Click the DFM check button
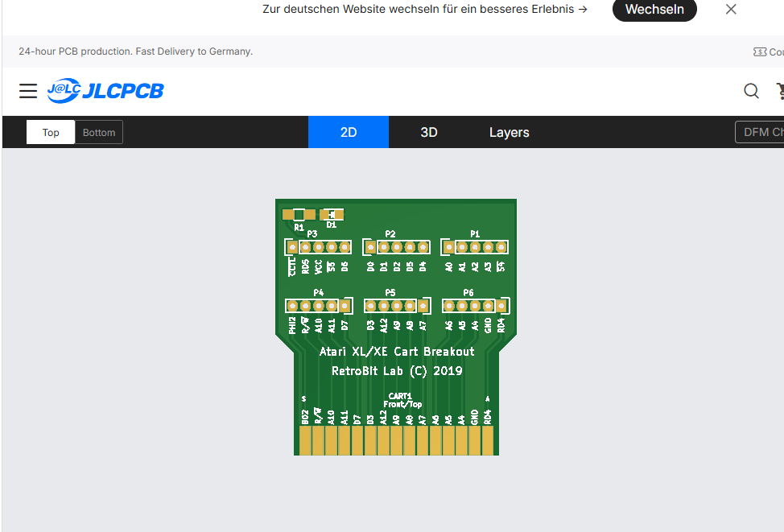This screenshot has width=784, height=532. coord(760,132)
